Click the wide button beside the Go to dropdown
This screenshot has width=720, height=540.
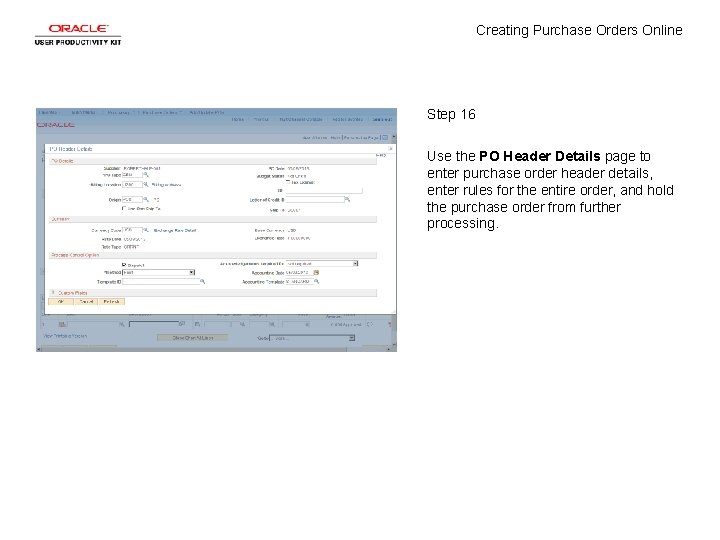(x=192, y=338)
